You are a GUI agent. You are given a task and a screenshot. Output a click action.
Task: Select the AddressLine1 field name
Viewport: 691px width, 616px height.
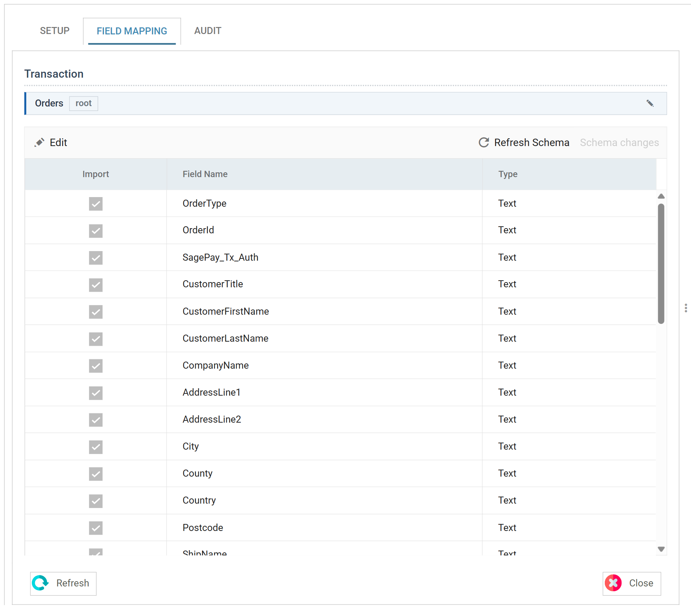tap(212, 392)
